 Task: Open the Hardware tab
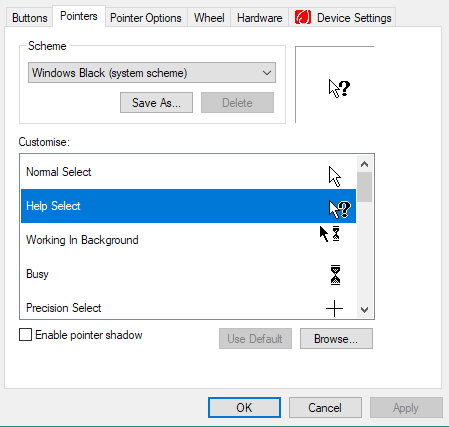[260, 18]
